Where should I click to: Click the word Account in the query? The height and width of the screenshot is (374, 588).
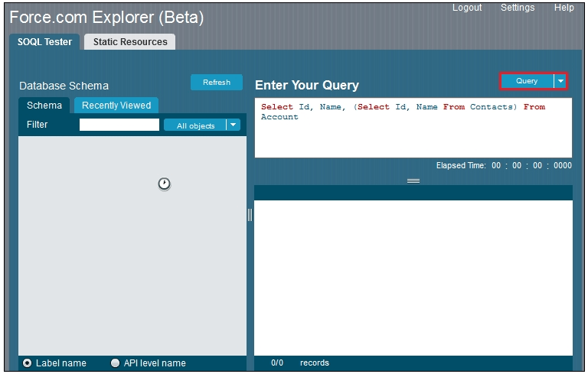point(279,117)
